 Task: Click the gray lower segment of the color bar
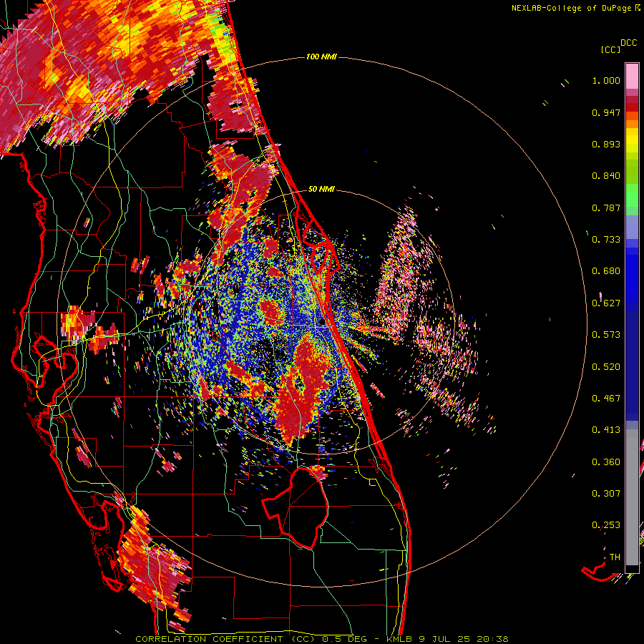[632, 497]
